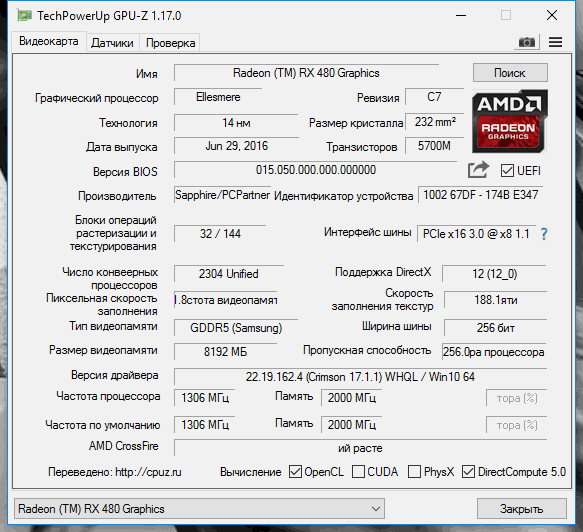This screenshot has height=532, width=583.
Task: Click the GPU-Z app icon in title bar
Action: pyautogui.click(x=25, y=16)
